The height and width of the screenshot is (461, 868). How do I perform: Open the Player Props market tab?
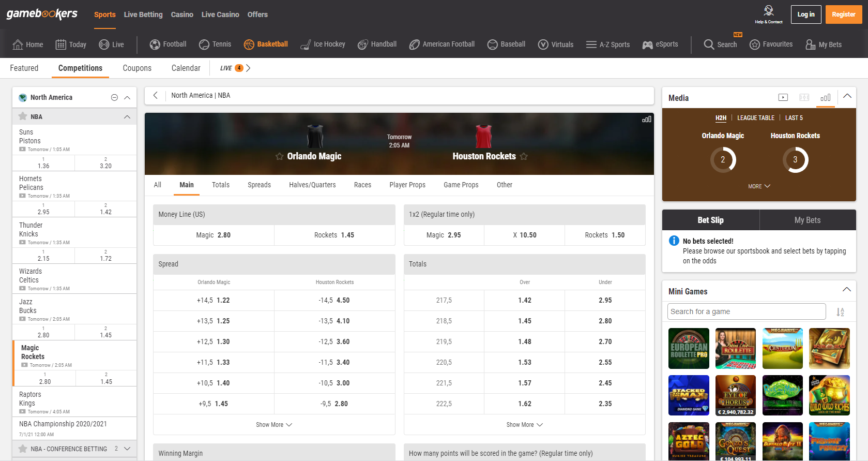tap(407, 185)
